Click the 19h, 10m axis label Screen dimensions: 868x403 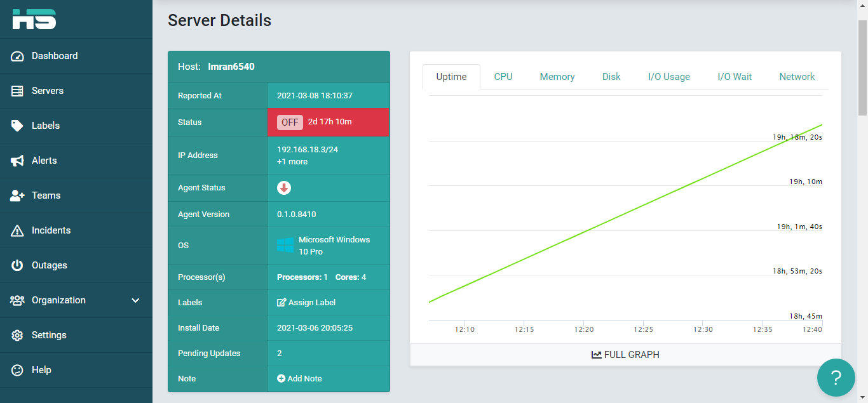tap(806, 182)
